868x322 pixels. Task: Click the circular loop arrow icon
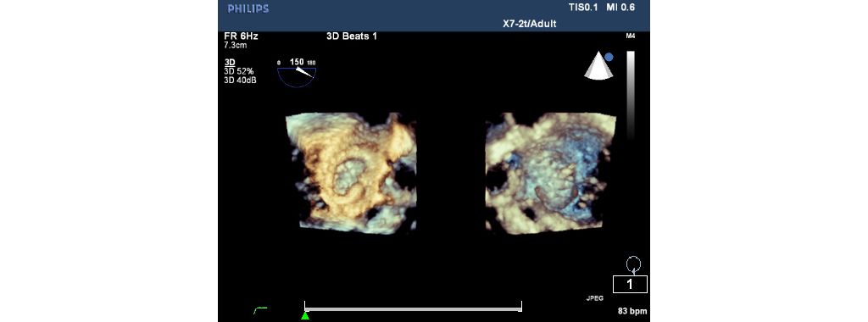pos(633,264)
